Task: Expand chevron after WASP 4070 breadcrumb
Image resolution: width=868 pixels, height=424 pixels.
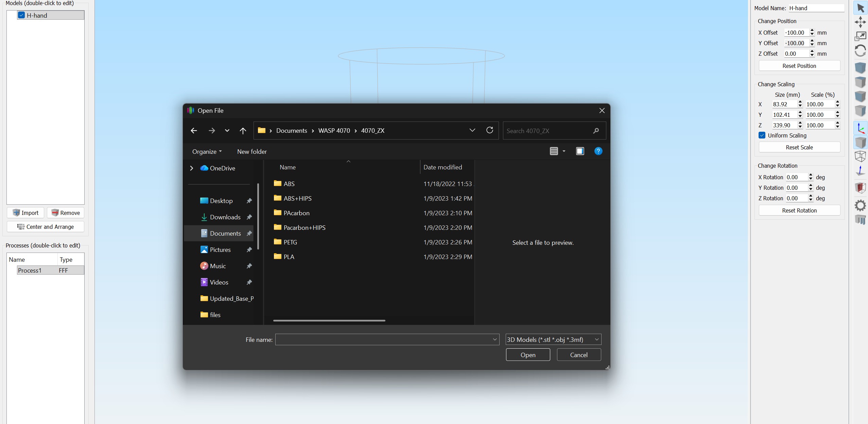Action: pyautogui.click(x=355, y=131)
